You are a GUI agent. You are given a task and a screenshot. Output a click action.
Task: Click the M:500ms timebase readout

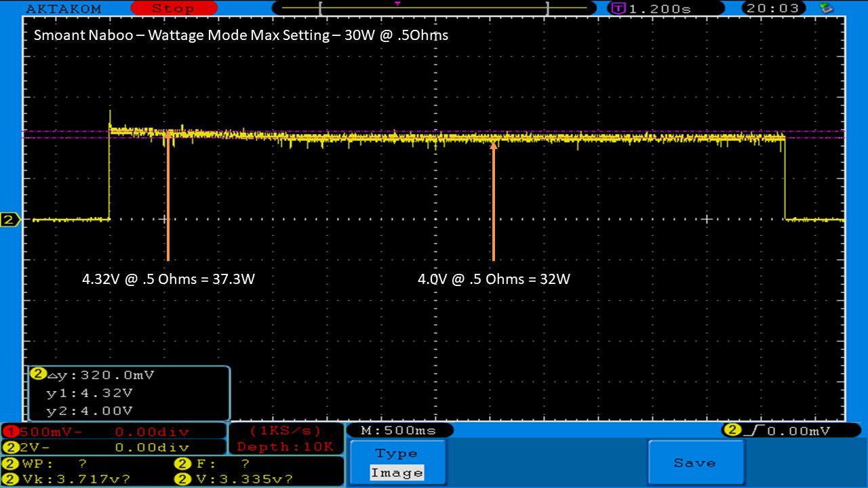[399, 430]
